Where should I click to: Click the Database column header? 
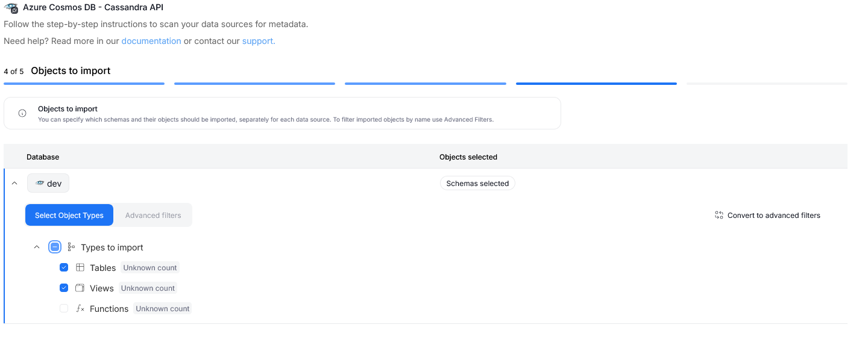click(43, 157)
